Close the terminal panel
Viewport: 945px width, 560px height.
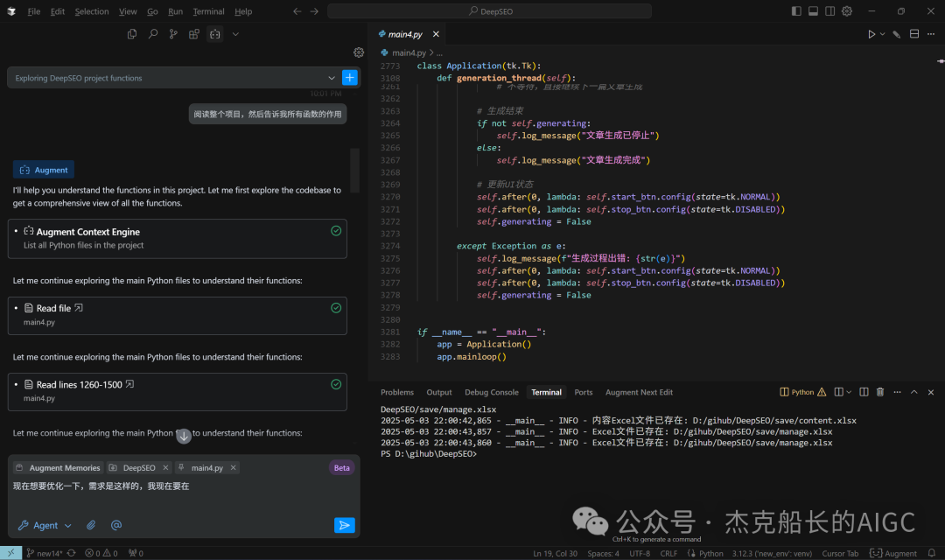(931, 392)
